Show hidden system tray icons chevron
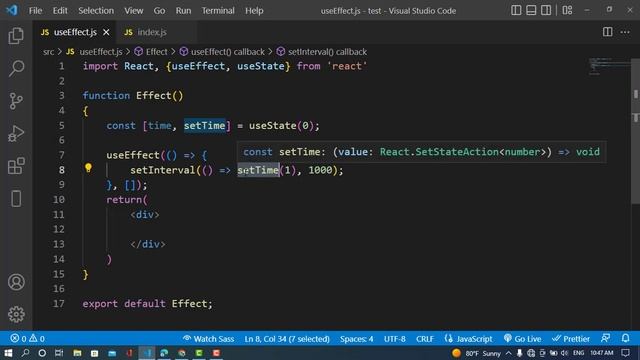The height and width of the screenshot is (360, 640). [x=509, y=353]
